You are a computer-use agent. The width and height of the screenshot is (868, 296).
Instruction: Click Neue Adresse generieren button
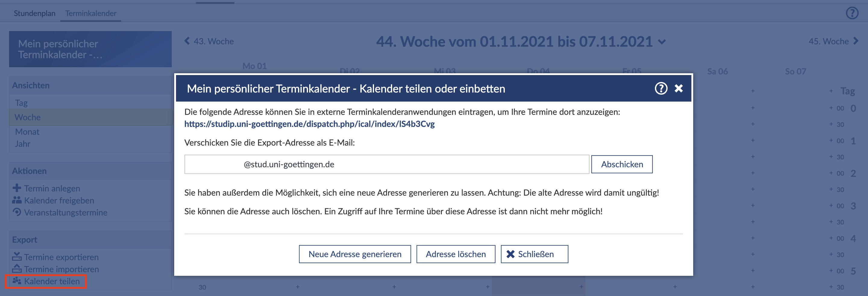click(354, 254)
